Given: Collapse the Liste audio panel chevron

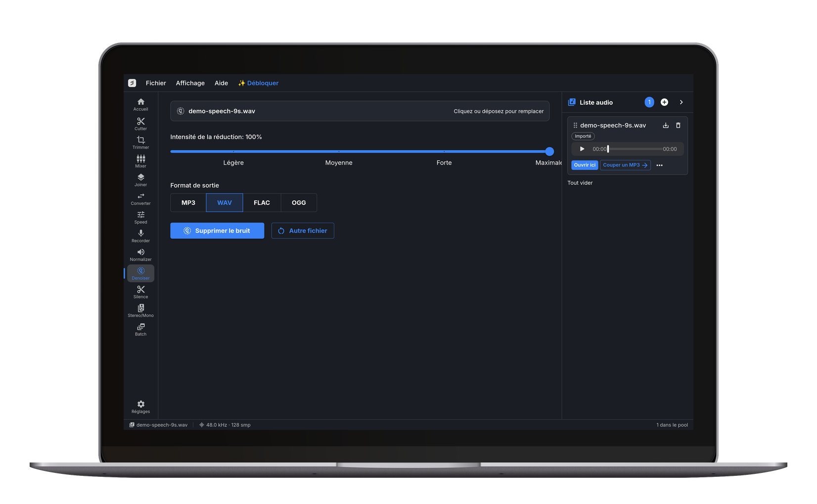Looking at the screenshot, I should click(681, 102).
